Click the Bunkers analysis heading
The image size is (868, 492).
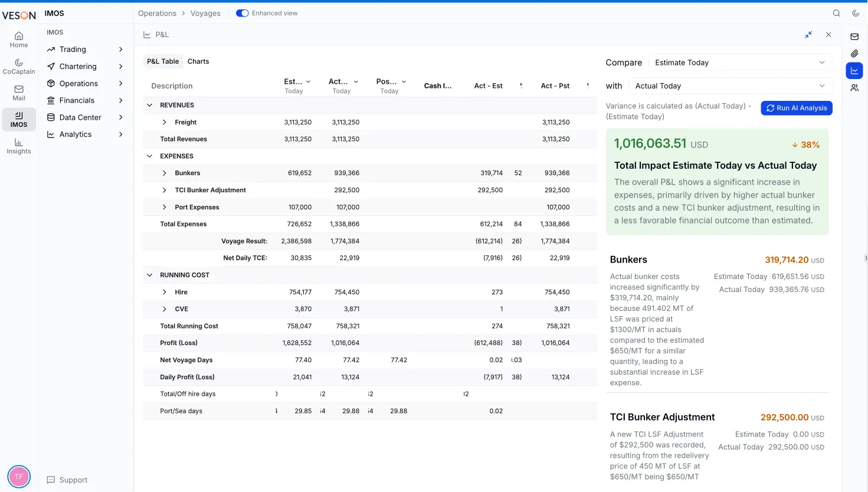pos(628,260)
